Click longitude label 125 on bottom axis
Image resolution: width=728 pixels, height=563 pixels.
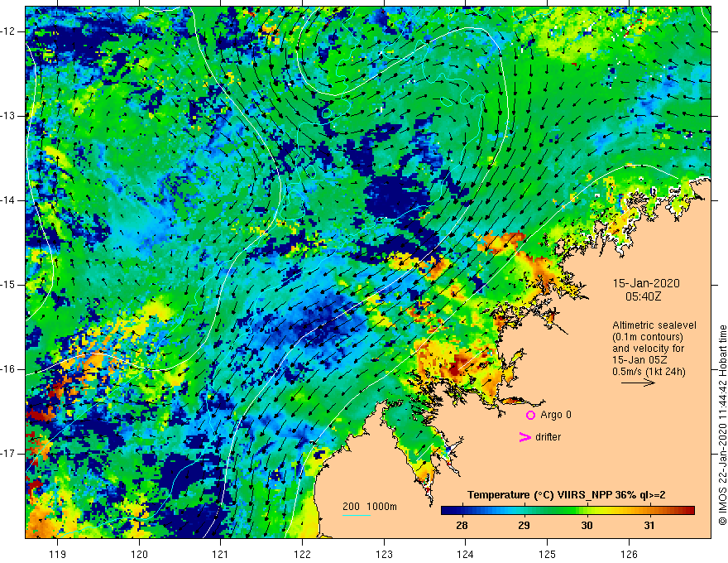click(x=548, y=554)
